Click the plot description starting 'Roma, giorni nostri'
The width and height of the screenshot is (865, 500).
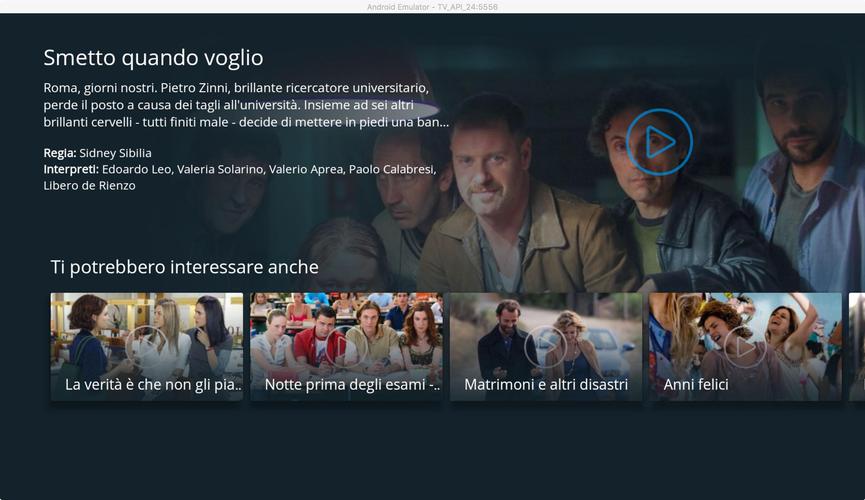(x=246, y=105)
